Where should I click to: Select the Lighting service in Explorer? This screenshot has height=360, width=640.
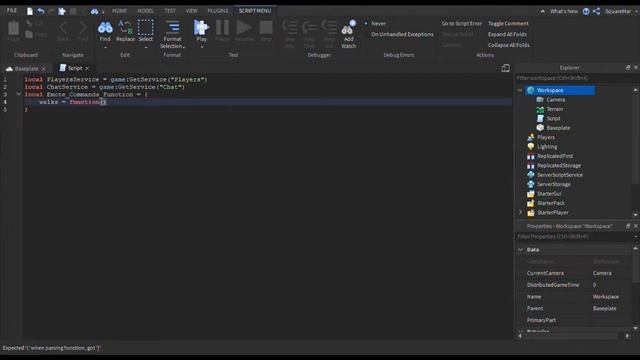point(547,147)
